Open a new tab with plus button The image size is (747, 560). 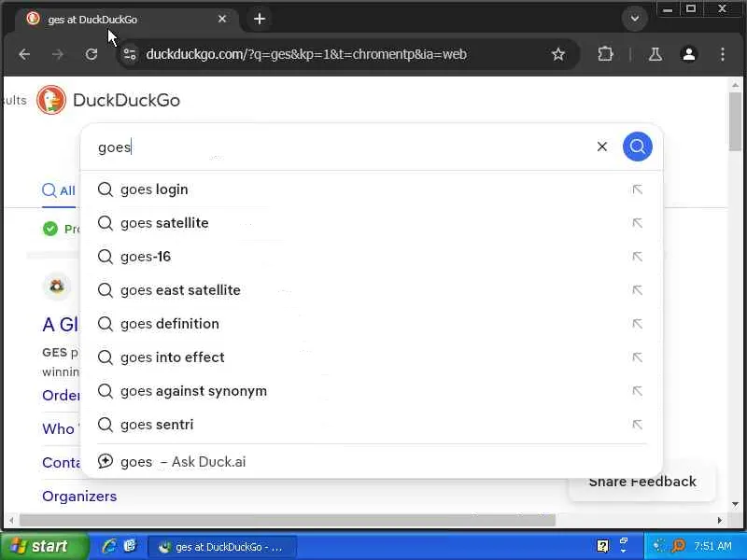tap(260, 19)
